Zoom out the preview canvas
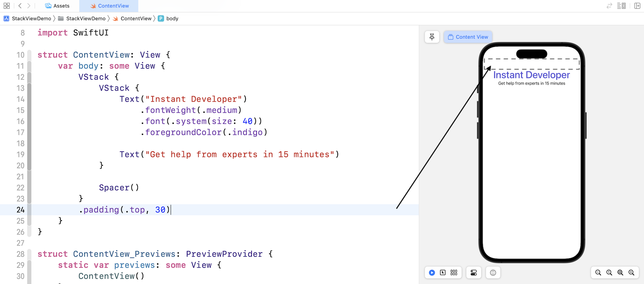Viewport: 644px width, 284px height. pyautogui.click(x=598, y=273)
